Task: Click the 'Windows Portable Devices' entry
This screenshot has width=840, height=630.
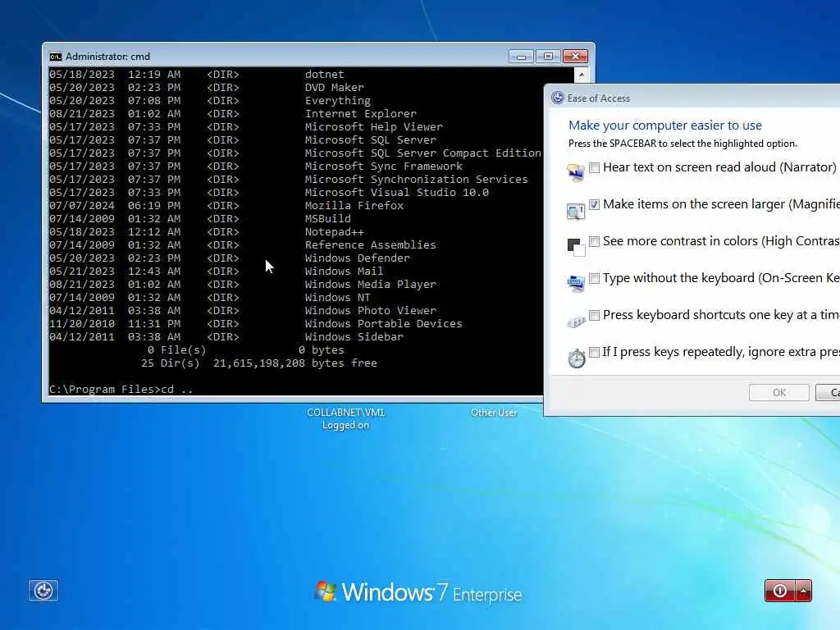Action: point(384,323)
